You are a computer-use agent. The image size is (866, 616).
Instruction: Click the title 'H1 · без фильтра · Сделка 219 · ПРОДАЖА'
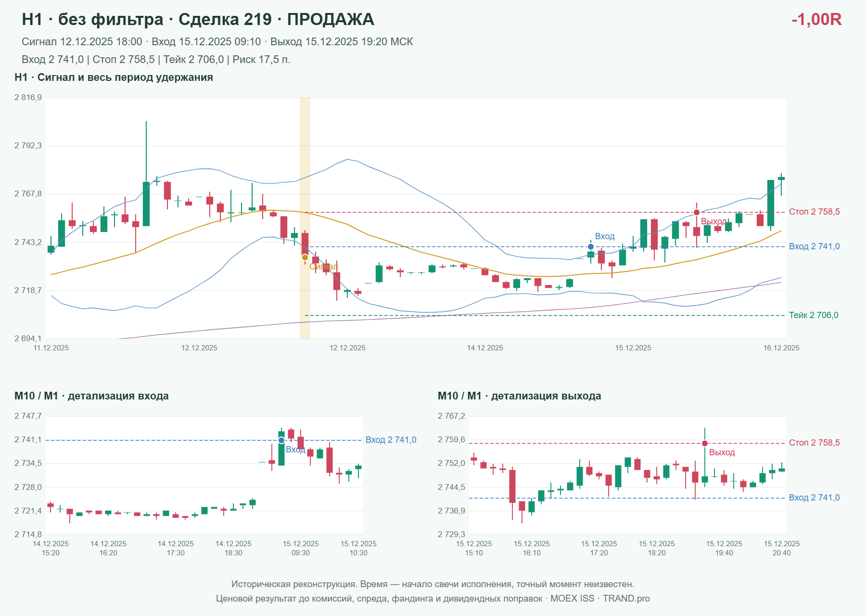click(x=198, y=19)
